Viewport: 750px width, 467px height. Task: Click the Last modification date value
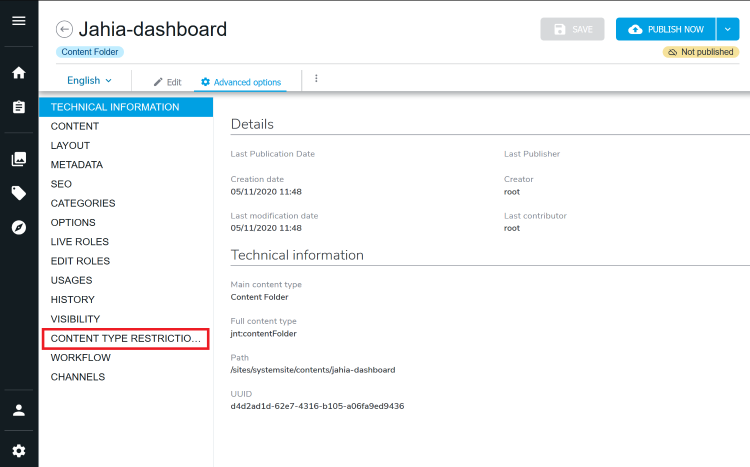click(x=266, y=228)
